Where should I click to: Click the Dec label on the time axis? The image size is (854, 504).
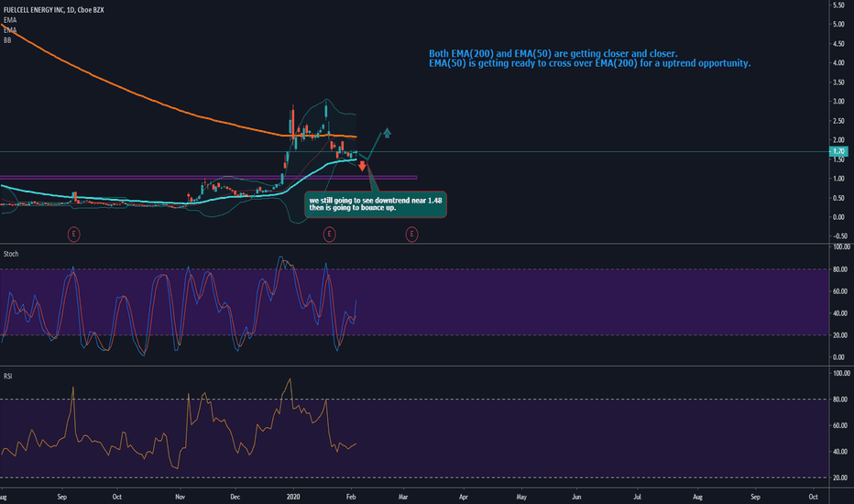coord(235,497)
